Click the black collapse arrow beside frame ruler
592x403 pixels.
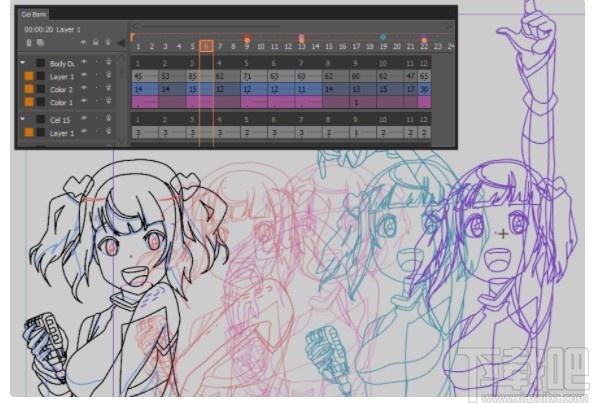pyautogui.click(x=121, y=43)
